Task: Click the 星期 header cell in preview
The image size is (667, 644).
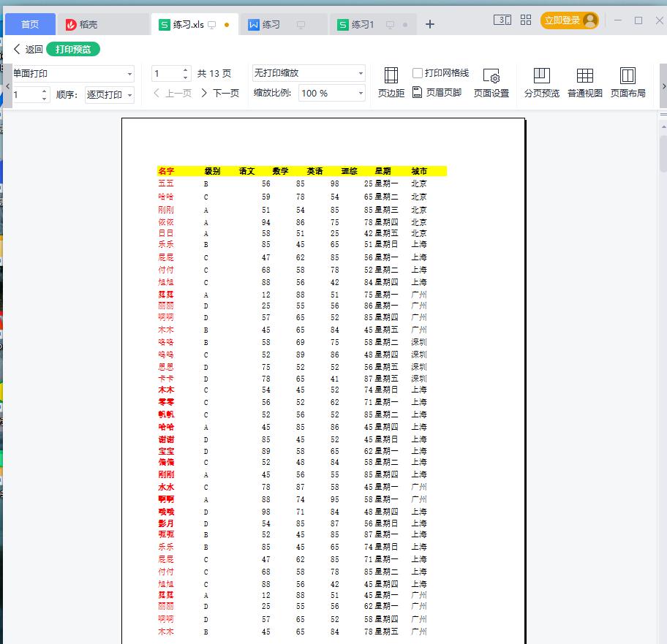Action: click(383, 171)
